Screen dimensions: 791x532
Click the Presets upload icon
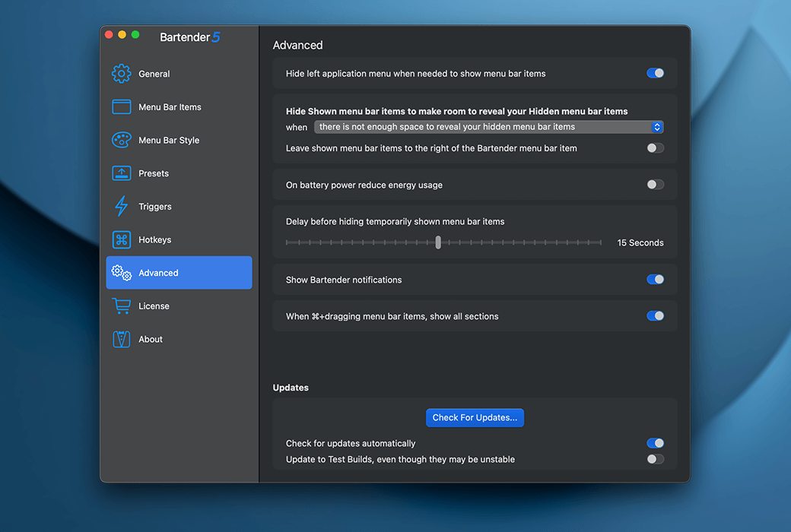point(122,173)
